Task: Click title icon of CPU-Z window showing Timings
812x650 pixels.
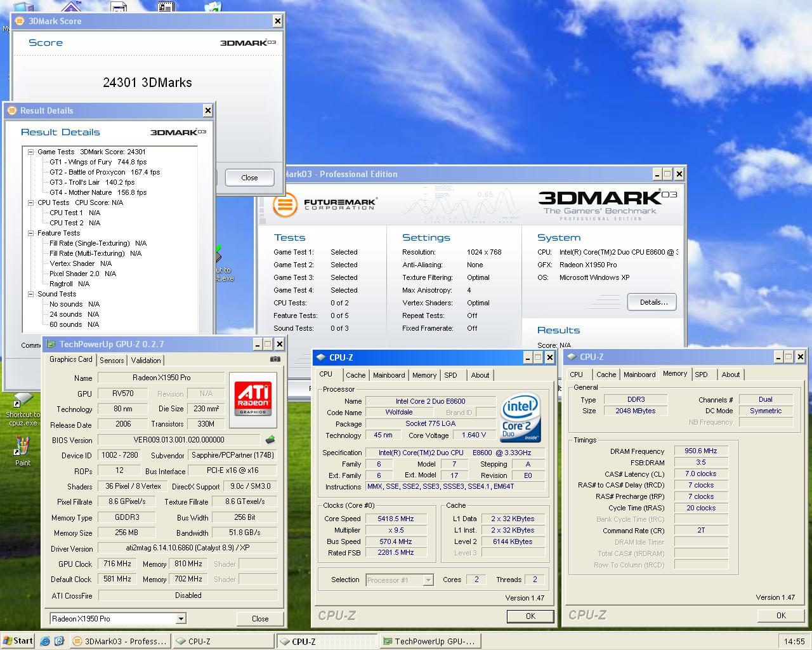Action: coord(571,357)
